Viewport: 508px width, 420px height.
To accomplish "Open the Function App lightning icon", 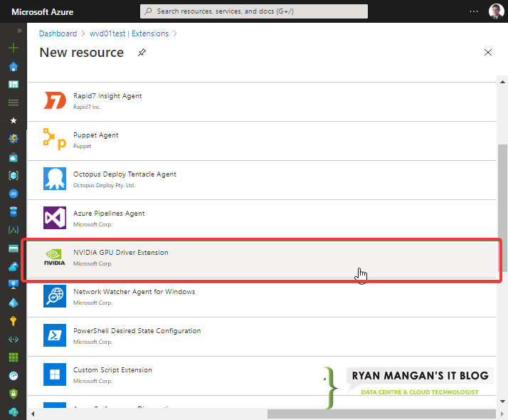I will (x=14, y=139).
